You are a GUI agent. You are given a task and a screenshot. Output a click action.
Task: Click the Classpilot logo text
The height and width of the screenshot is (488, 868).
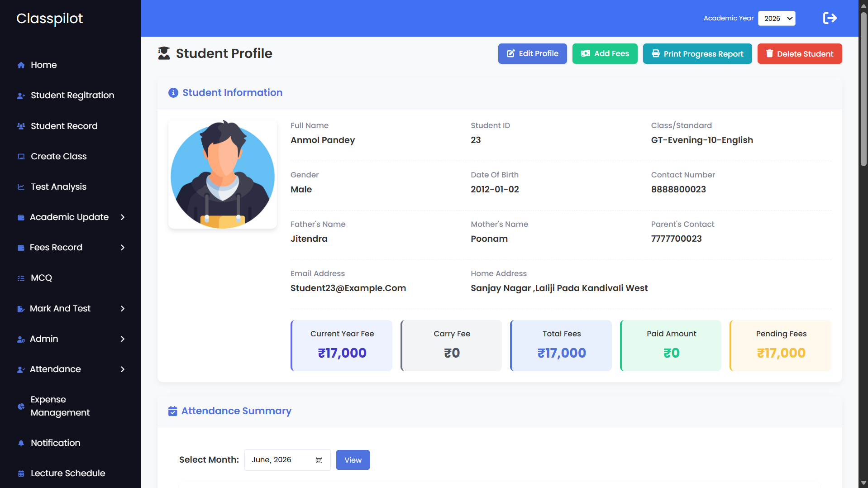(50, 19)
